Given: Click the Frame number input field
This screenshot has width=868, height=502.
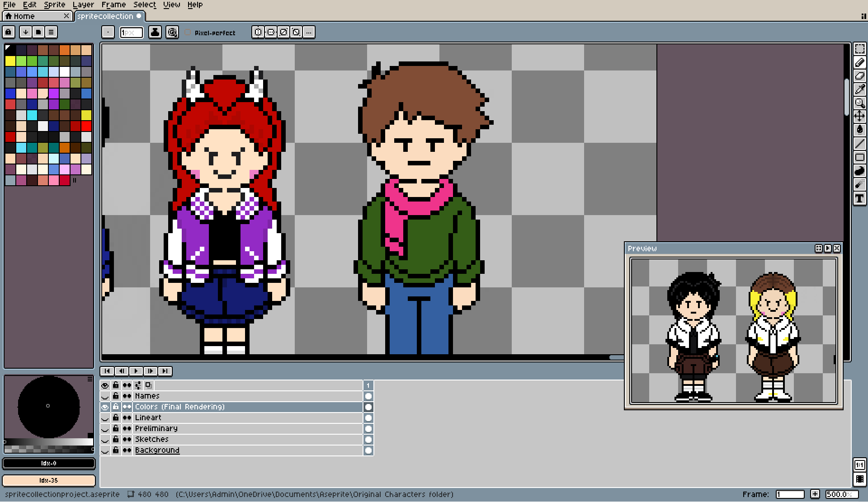Looking at the screenshot, I should (x=789, y=494).
